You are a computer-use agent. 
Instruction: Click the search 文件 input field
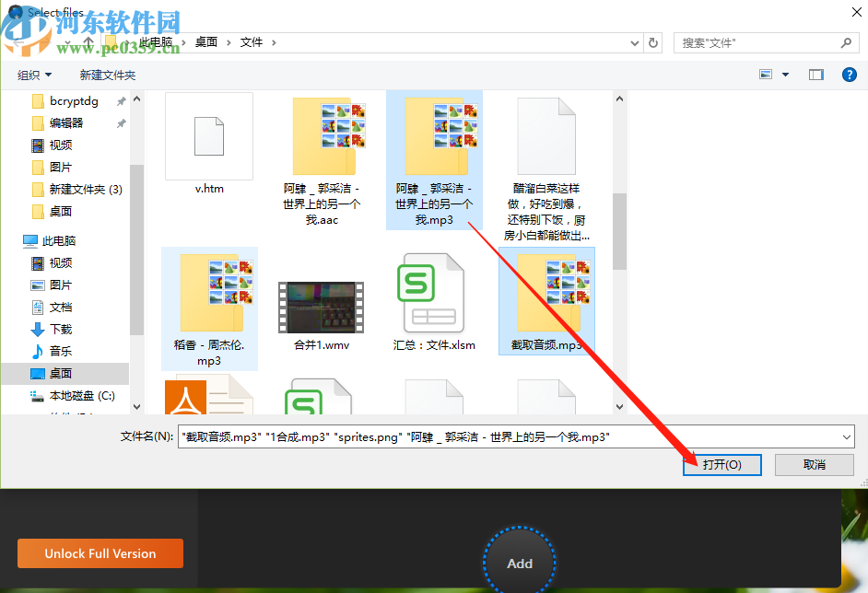[758, 42]
